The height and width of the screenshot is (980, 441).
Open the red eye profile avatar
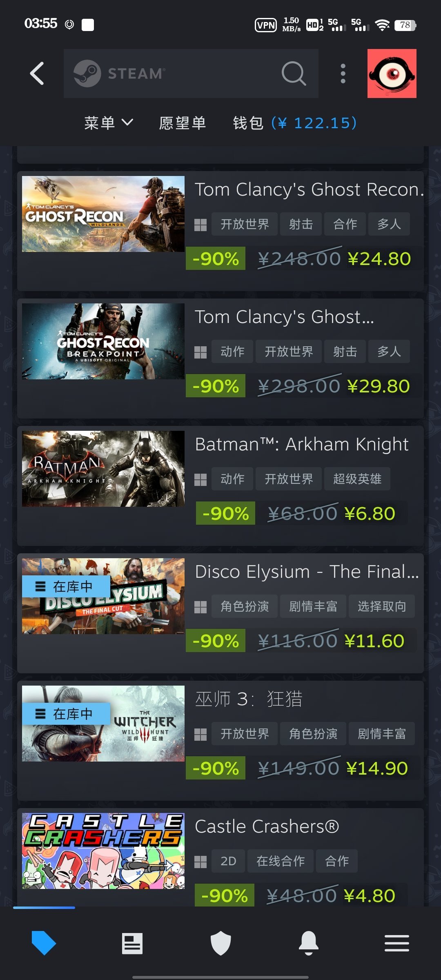(x=392, y=73)
